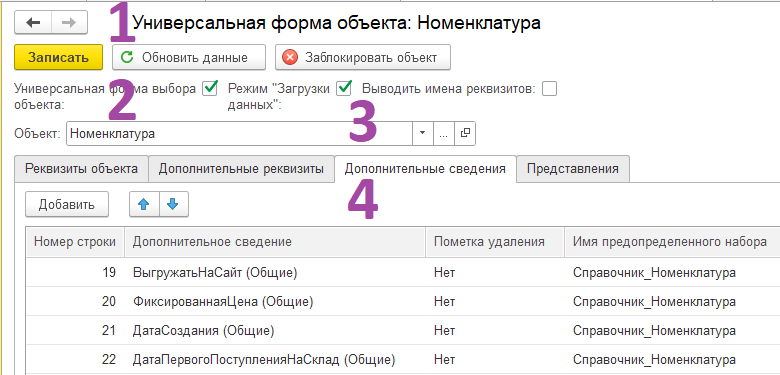The image size is (780, 375).
Task: Disable Режим "Загрузки данных" checkbox
Action: [344, 89]
